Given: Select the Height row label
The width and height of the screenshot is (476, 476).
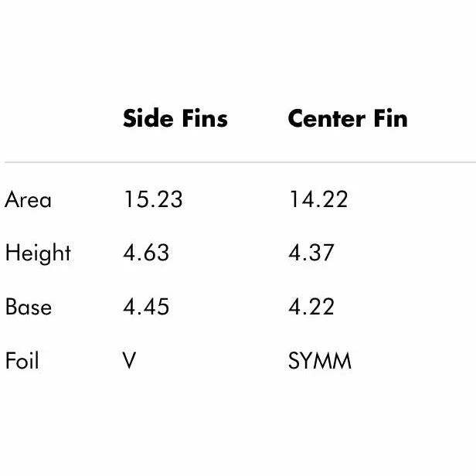Looking at the screenshot, I should click(38, 253).
